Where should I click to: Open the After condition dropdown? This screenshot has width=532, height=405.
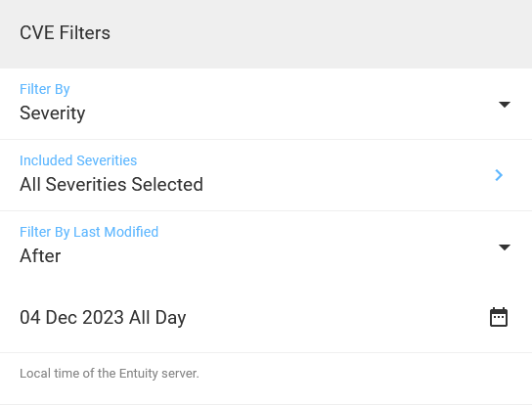[266, 247]
